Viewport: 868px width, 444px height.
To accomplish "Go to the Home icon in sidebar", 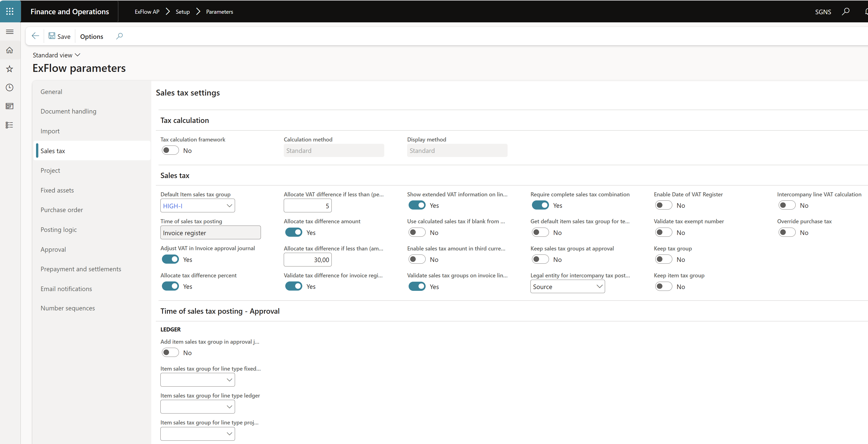I will 10,50.
